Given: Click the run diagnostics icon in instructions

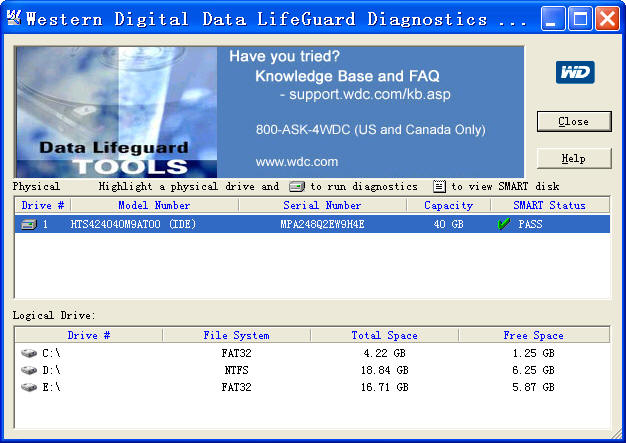Looking at the screenshot, I should point(296,186).
